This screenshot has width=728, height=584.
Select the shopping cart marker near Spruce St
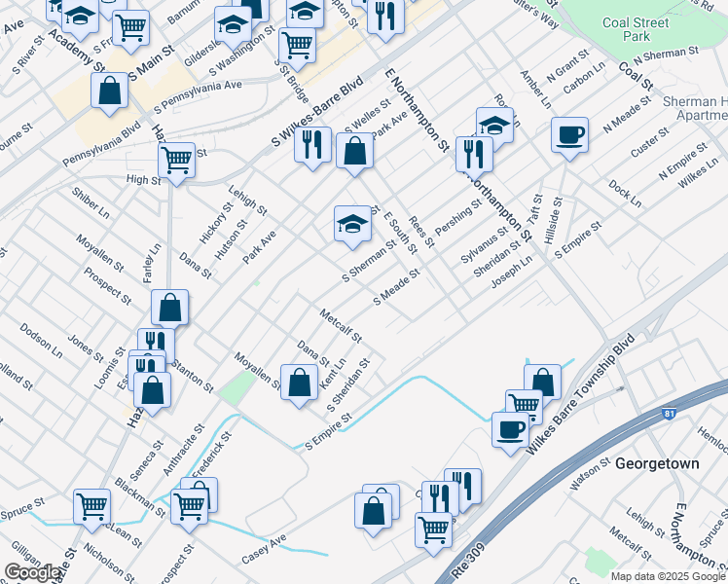pyautogui.click(x=91, y=507)
